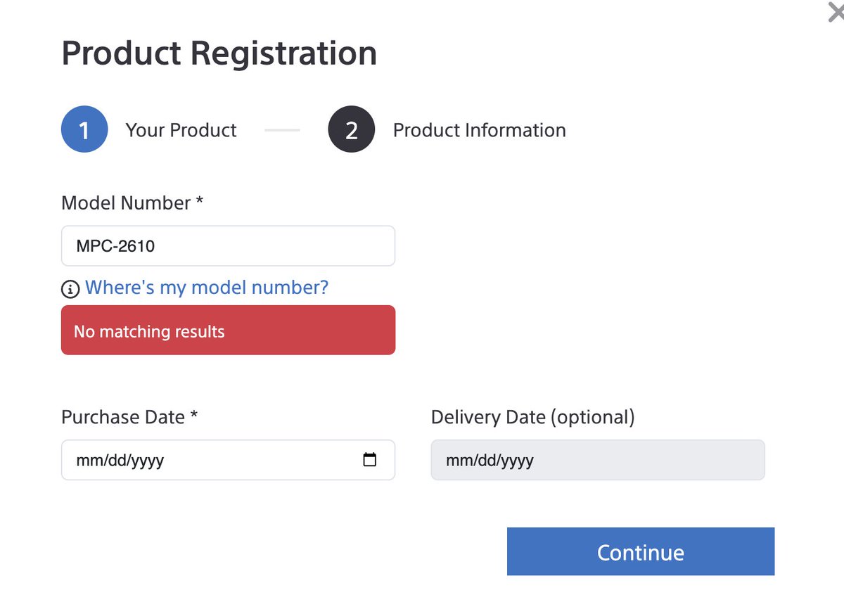
Task: Go to the Product Information step label
Action: coord(479,130)
